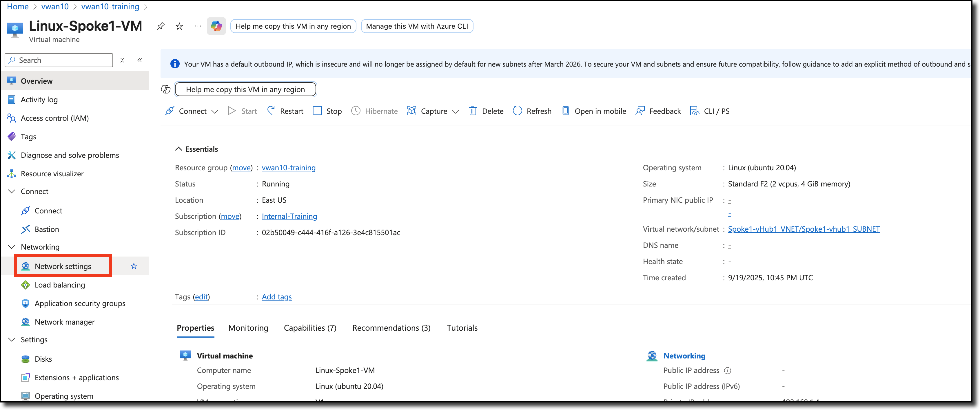Collapse the Networking tree group

click(x=12, y=247)
